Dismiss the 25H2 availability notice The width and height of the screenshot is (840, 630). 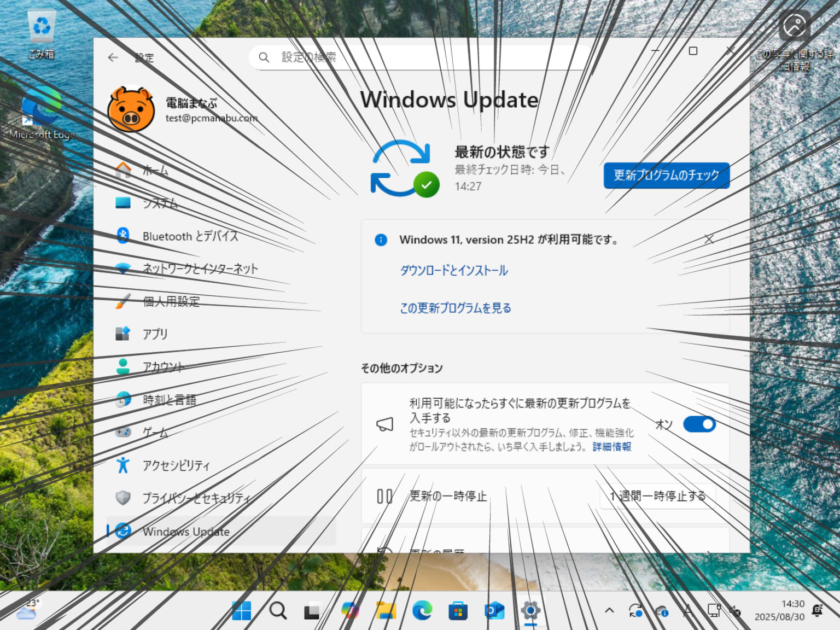coord(709,239)
